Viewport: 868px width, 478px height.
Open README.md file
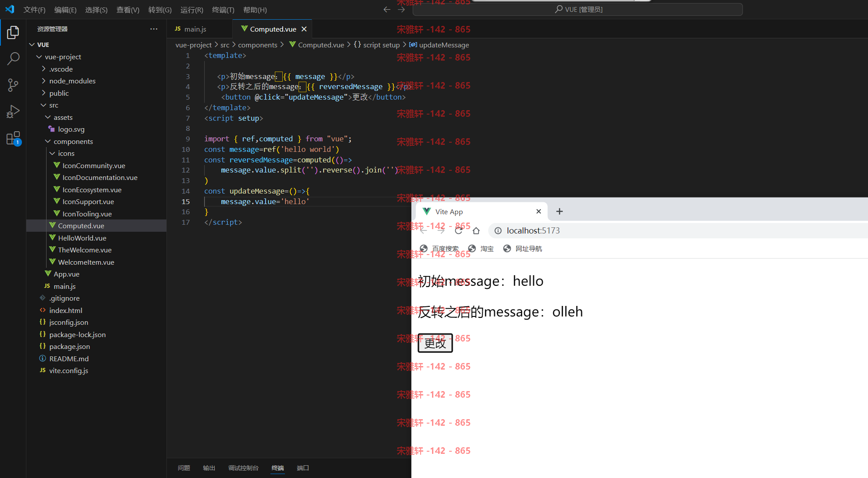[97, 359]
